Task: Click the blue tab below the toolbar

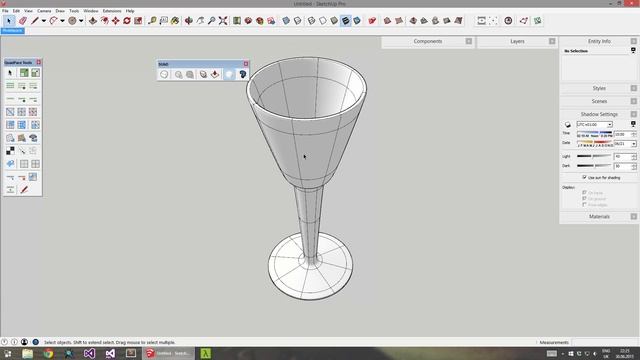Action: pos(13,31)
